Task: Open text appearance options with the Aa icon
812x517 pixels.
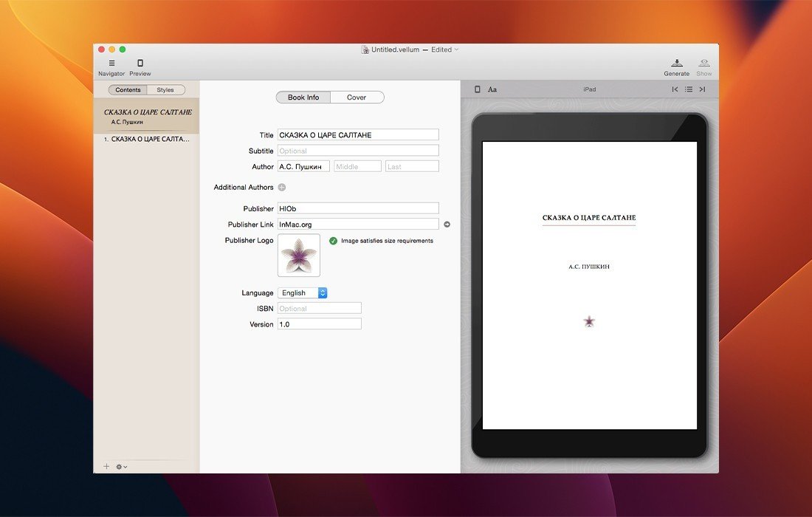Action: 492,89
